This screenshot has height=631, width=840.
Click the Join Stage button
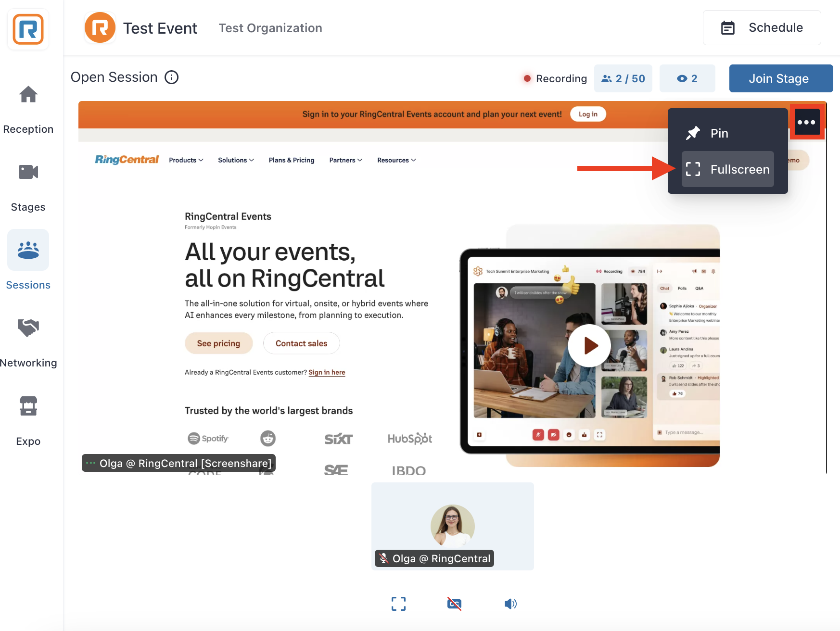point(781,78)
